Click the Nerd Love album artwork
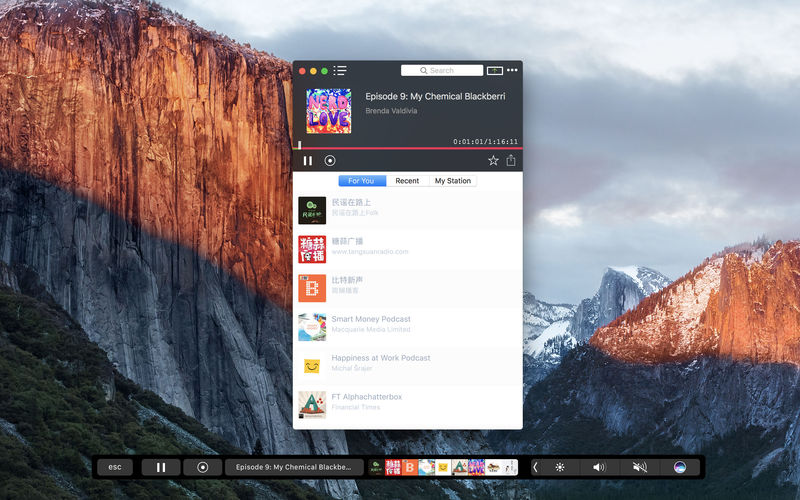 pyautogui.click(x=329, y=111)
